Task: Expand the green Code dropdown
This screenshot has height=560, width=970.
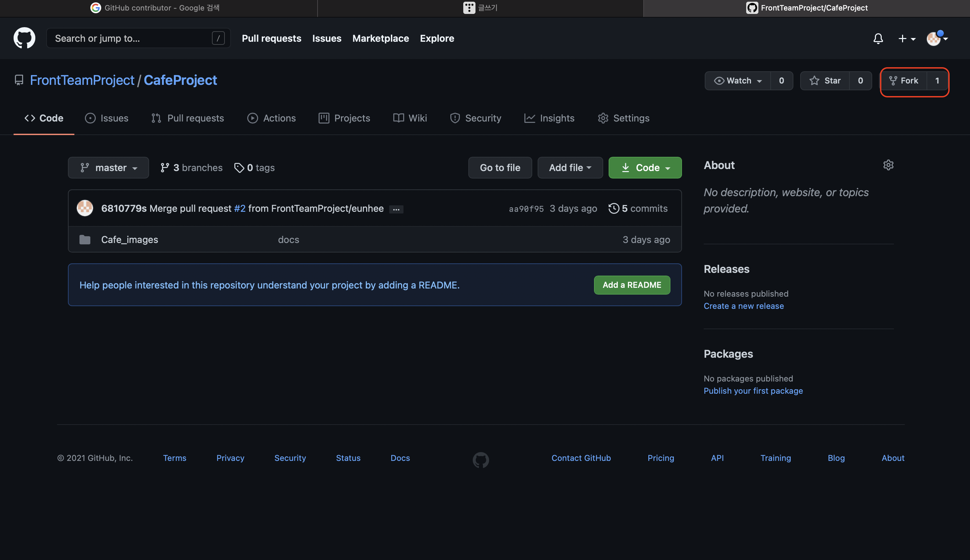Action: point(645,168)
